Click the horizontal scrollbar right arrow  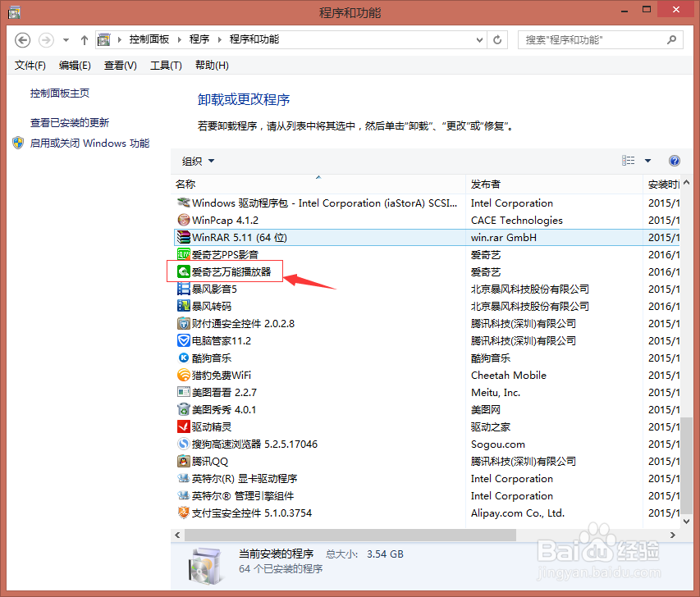[x=673, y=535]
